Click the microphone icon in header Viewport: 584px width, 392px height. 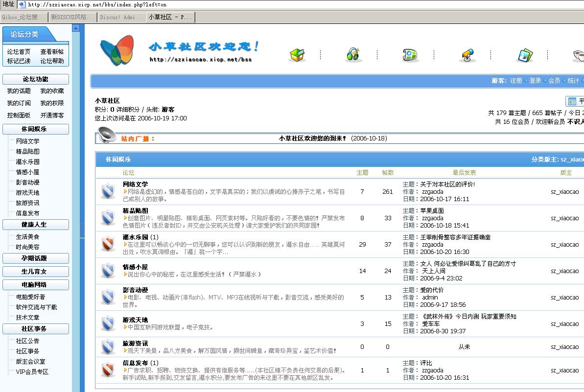pyautogui.click(x=467, y=55)
